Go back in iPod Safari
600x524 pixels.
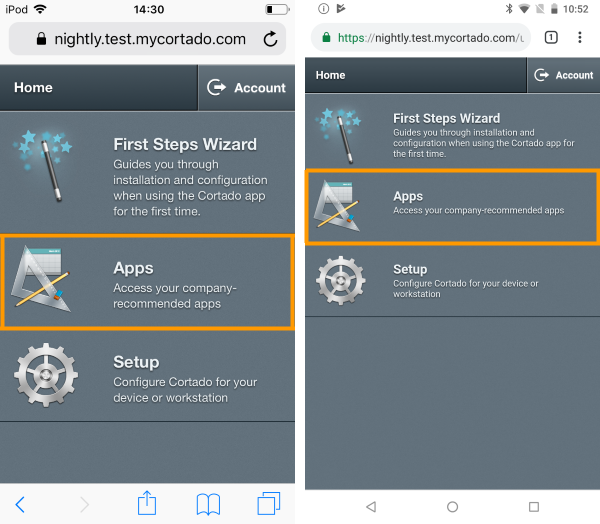[20, 504]
